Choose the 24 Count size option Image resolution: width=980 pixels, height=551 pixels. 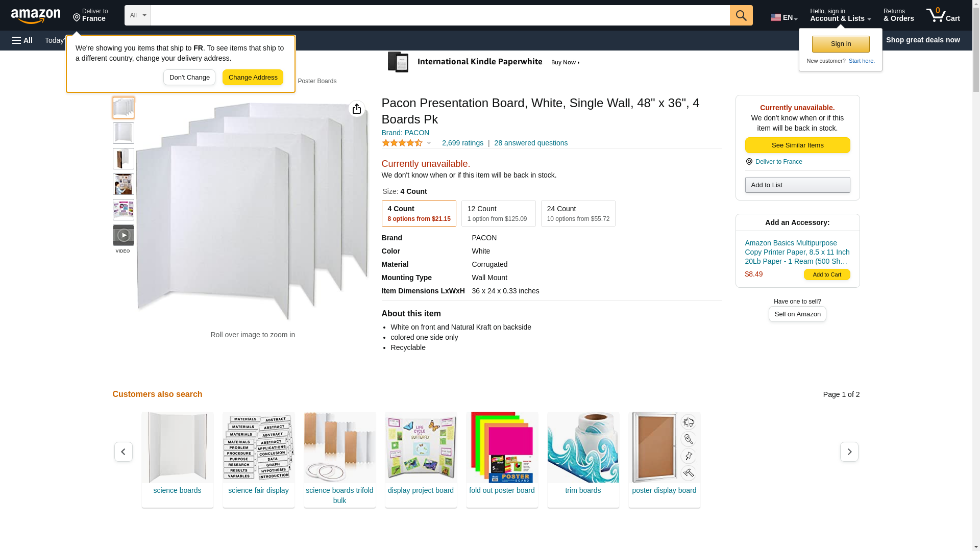click(578, 213)
